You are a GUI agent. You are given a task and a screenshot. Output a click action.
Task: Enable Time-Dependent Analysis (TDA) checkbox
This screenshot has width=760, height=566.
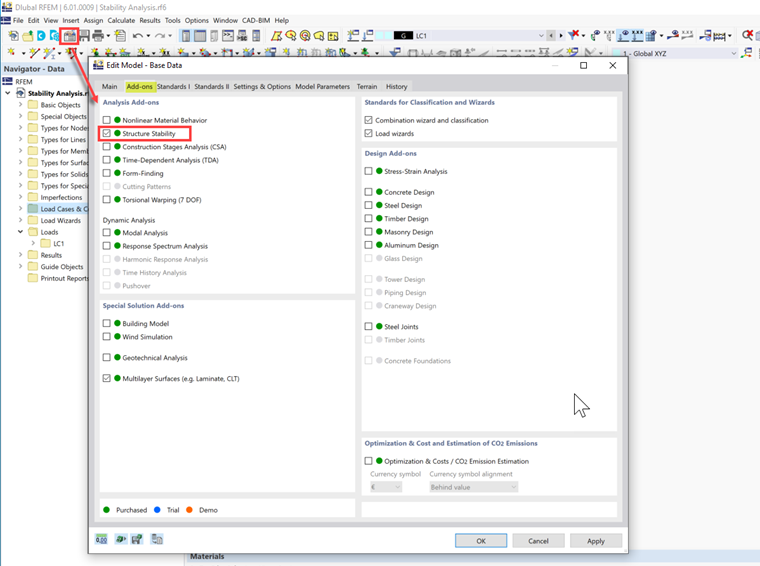tap(107, 159)
